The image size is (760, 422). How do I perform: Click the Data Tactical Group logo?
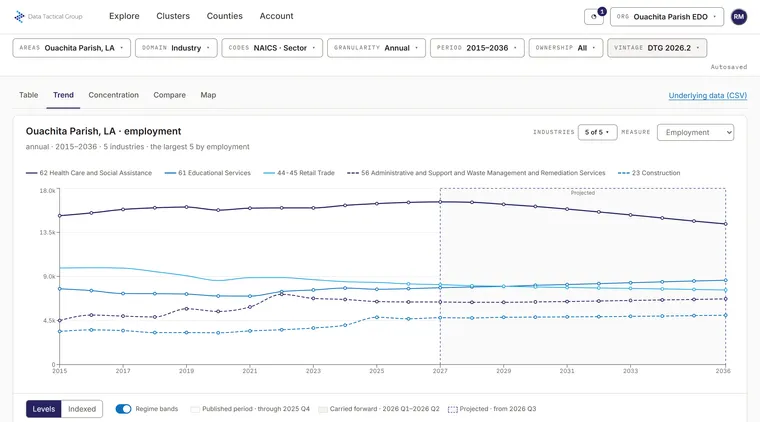click(x=48, y=16)
